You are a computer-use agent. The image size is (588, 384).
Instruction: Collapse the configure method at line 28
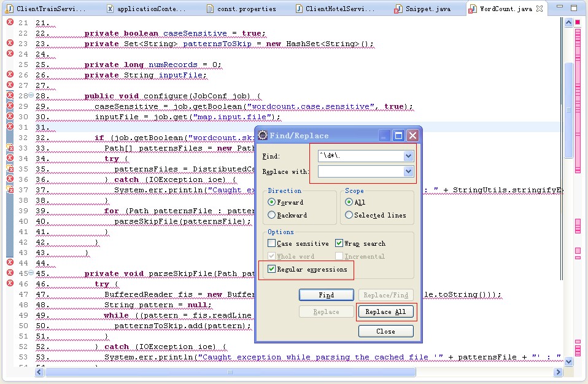(31, 95)
